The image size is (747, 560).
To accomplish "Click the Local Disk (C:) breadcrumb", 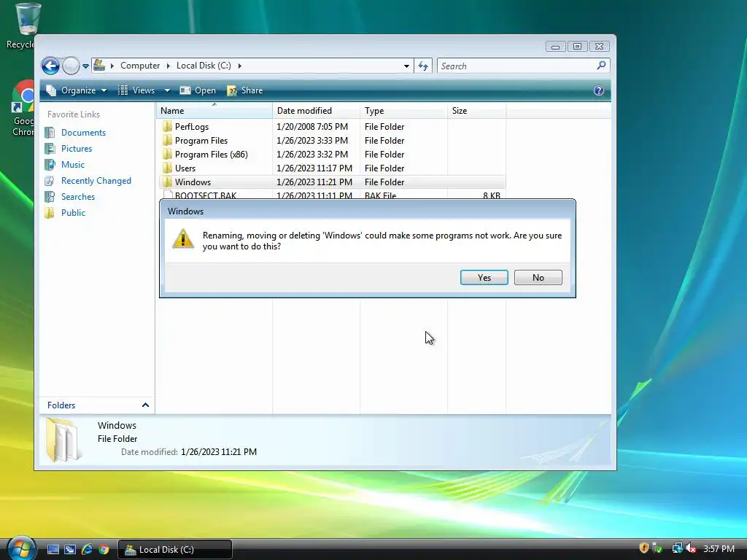I will (204, 66).
